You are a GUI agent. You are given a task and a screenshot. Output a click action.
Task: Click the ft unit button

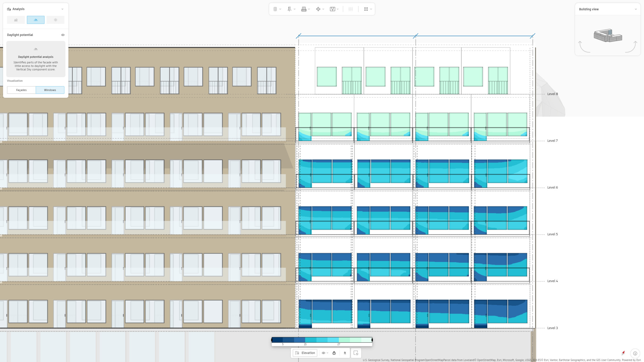[345, 353]
